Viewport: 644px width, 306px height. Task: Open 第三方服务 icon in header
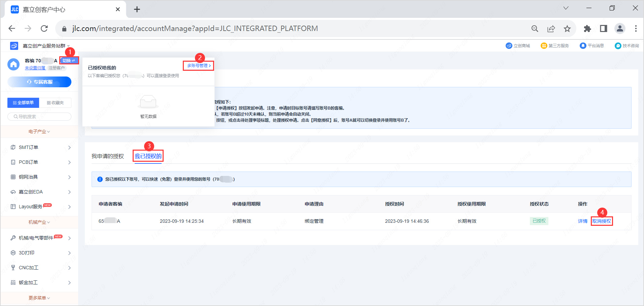click(x=544, y=46)
